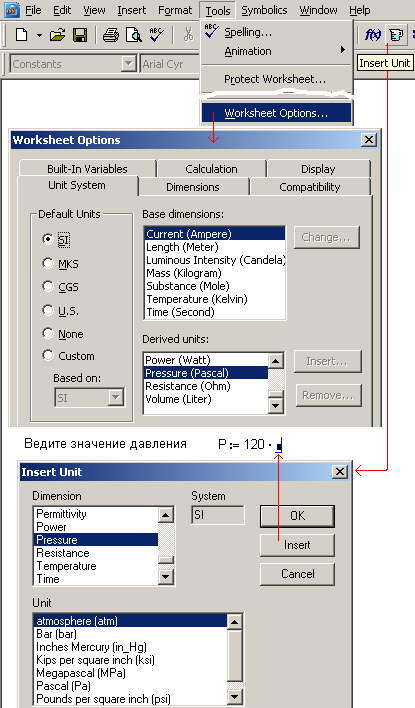This screenshot has height=708, width=415.
Task: Open the new document dropdown arrow
Action: (39, 35)
